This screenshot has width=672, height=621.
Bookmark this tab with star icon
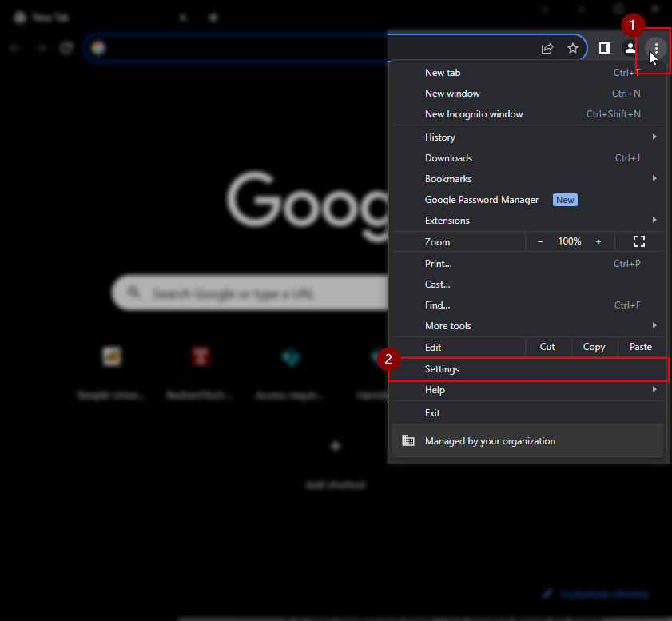pyautogui.click(x=573, y=49)
